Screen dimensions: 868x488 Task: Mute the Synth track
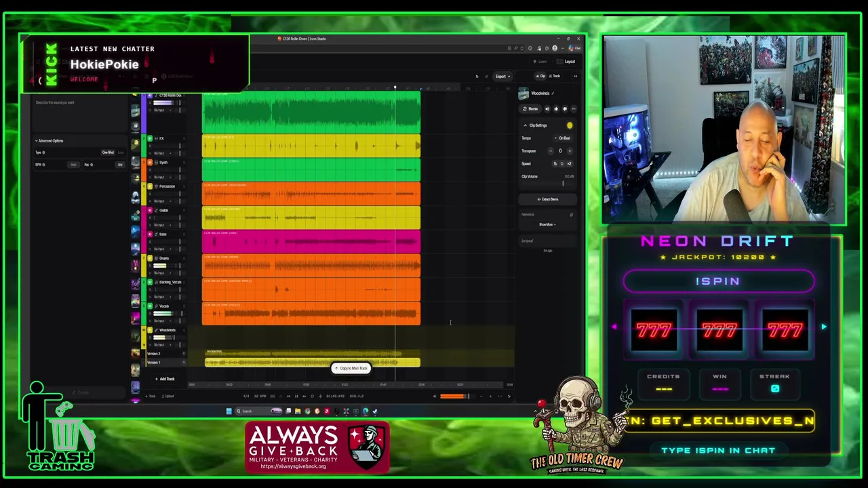pyautogui.click(x=150, y=162)
